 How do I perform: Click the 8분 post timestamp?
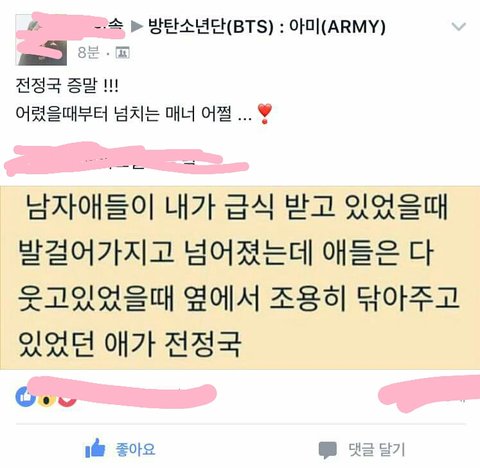pos(88,52)
